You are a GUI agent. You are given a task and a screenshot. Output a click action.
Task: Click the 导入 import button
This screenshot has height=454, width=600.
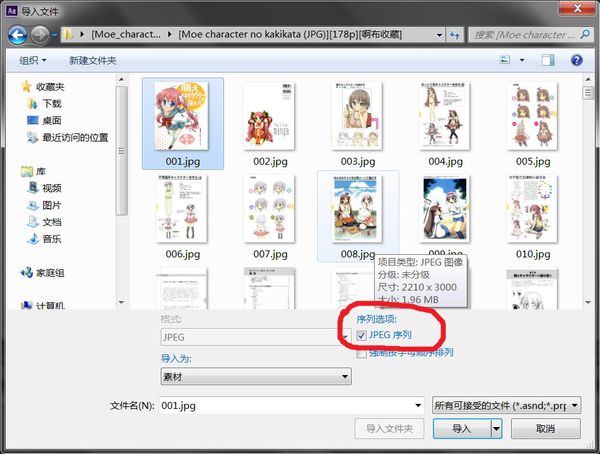(x=462, y=428)
